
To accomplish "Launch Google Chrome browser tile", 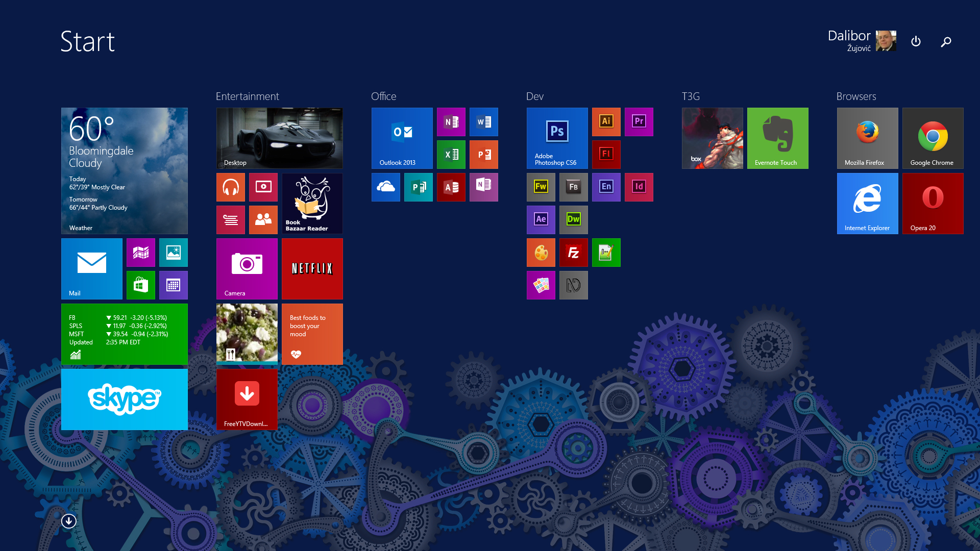I will click(x=933, y=138).
